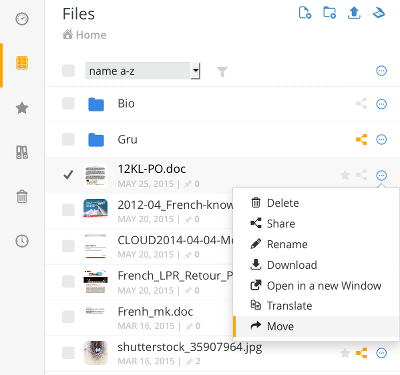Viewport: 400px width, 375px height.
Task: Select Translate in the context menu
Action: click(x=316, y=306)
